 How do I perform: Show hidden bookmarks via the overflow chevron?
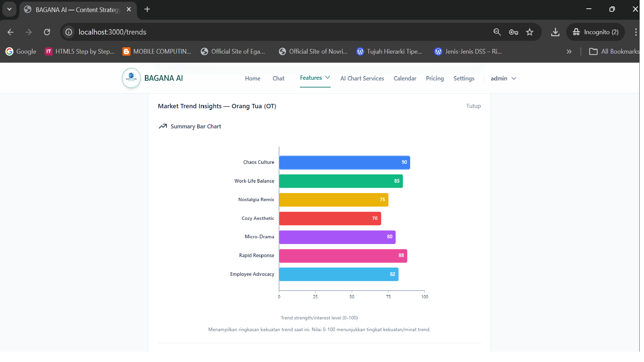pyautogui.click(x=569, y=51)
